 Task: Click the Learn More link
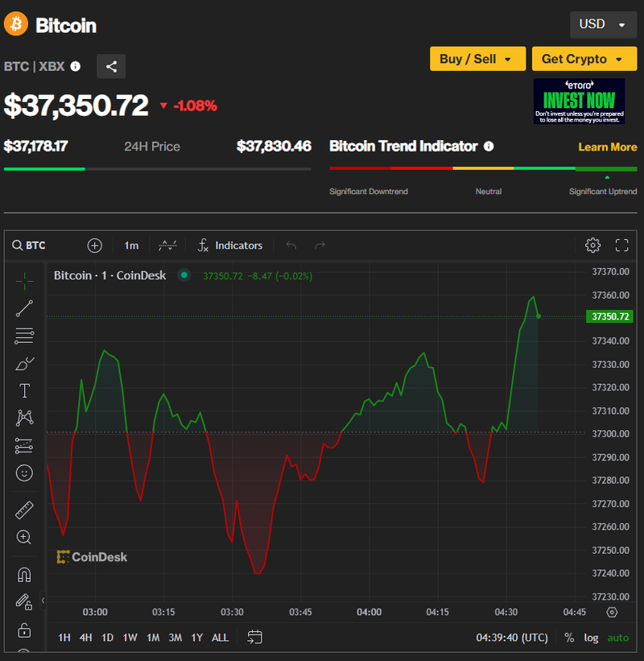[607, 147]
